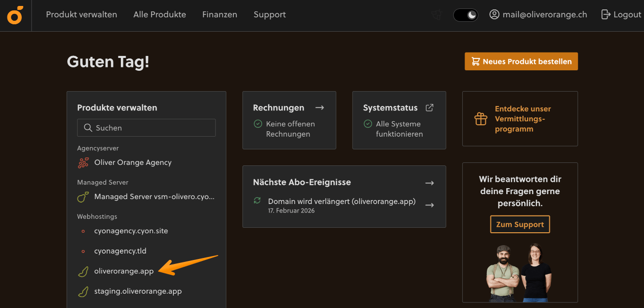Screen dimensions: 644x308
Task: Open Rechnungen via its arrow
Action: point(320,107)
